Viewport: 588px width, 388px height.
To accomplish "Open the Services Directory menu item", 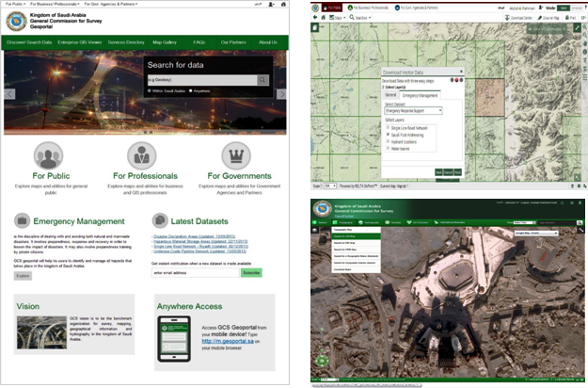I will pos(126,42).
